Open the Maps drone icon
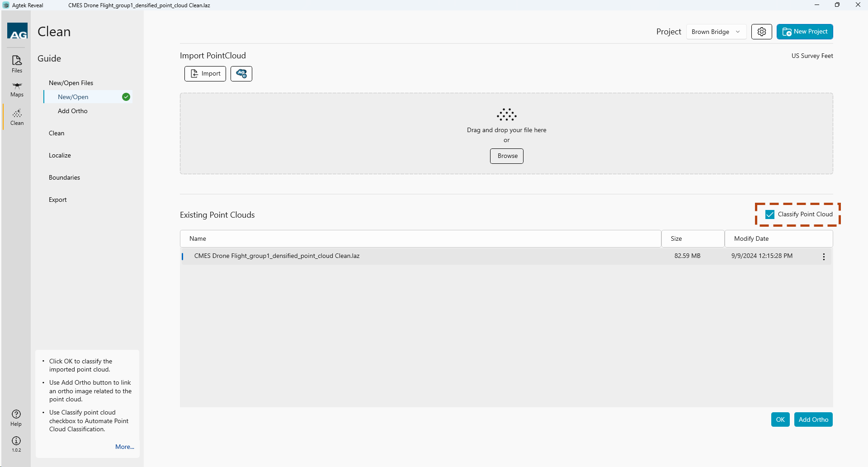 click(x=17, y=89)
